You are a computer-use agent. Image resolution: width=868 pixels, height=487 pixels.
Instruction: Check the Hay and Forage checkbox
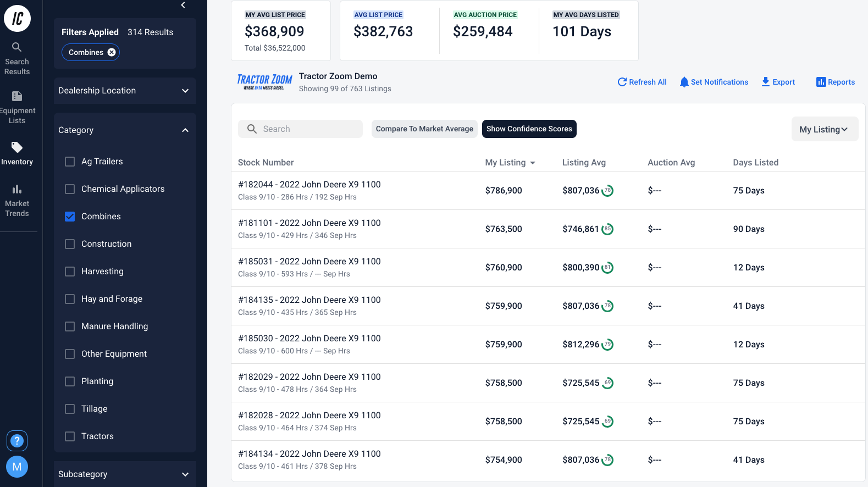(70, 299)
